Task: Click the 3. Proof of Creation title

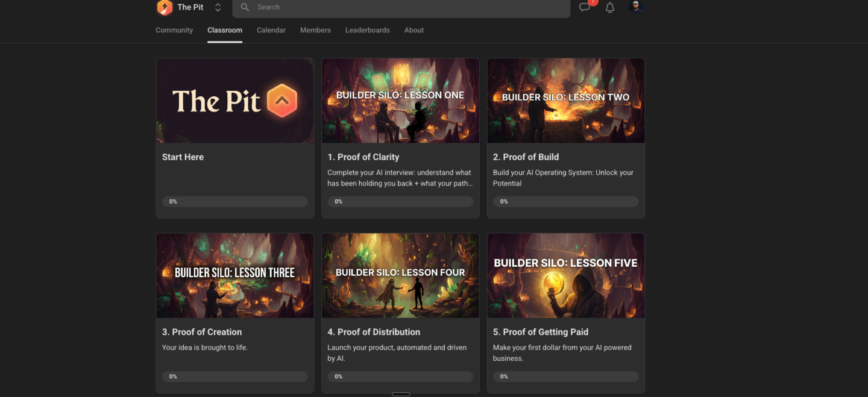Action: click(202, 332)
